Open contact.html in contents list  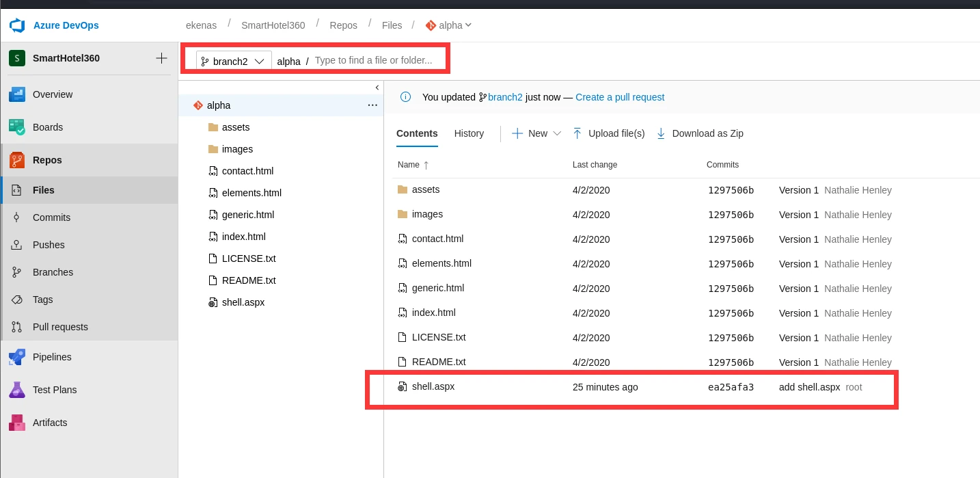coord(437,239)
